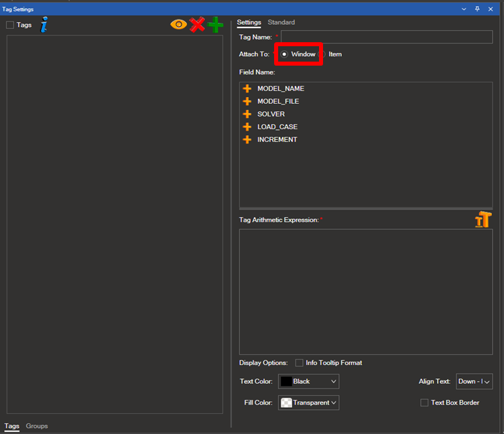Viewport: 504px width, 434px height.
Task: Click the plus icon next to SOLVER
Action: point(247,114)
